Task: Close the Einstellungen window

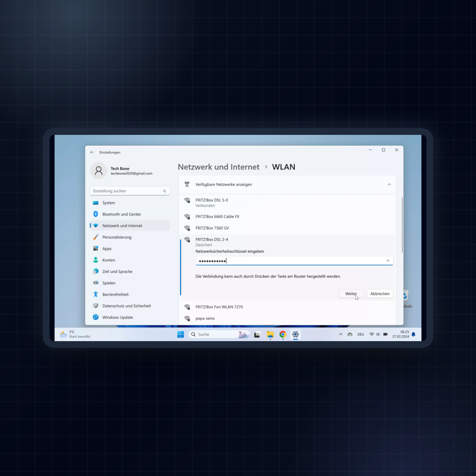Action: [397, 150]
